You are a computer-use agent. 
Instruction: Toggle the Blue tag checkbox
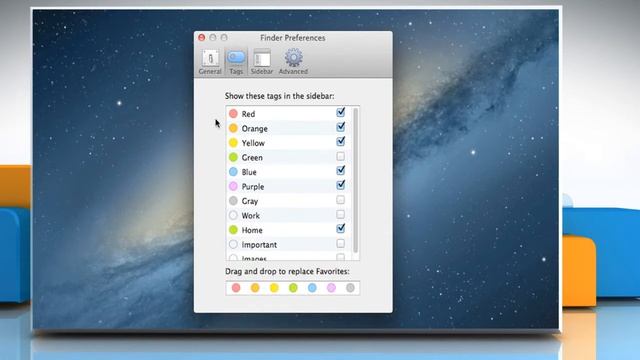(x=340, y=171)
